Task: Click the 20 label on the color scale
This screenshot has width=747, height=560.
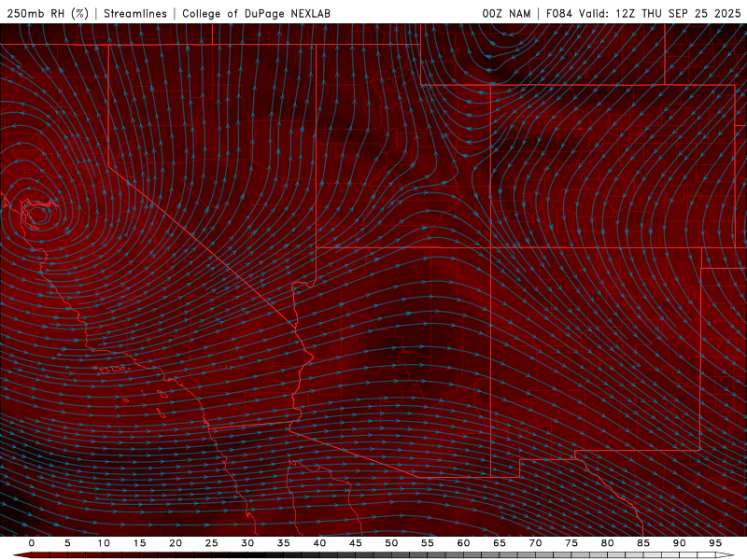Action: (x=176, y=543)
